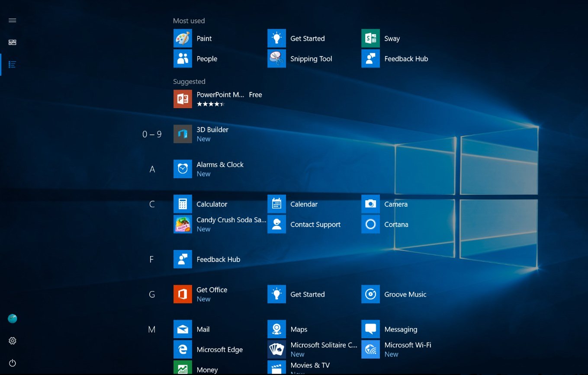588x375 pixels.
Task: Click the M section letter header
Action: tap(152, 330)
